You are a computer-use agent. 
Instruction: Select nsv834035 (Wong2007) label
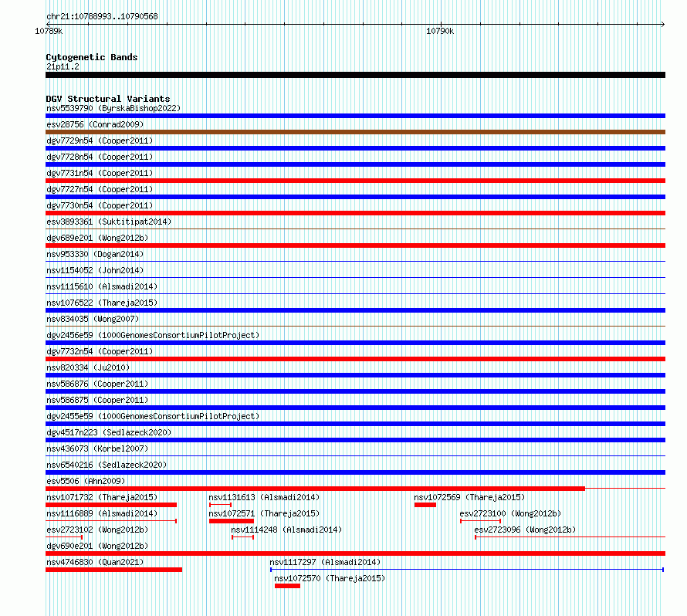[x=93, y=319]
